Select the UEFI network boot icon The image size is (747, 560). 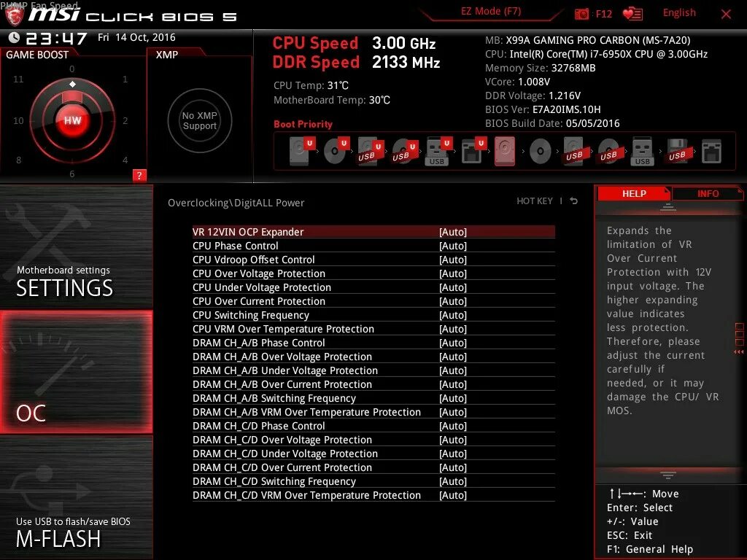coord(473,151)
